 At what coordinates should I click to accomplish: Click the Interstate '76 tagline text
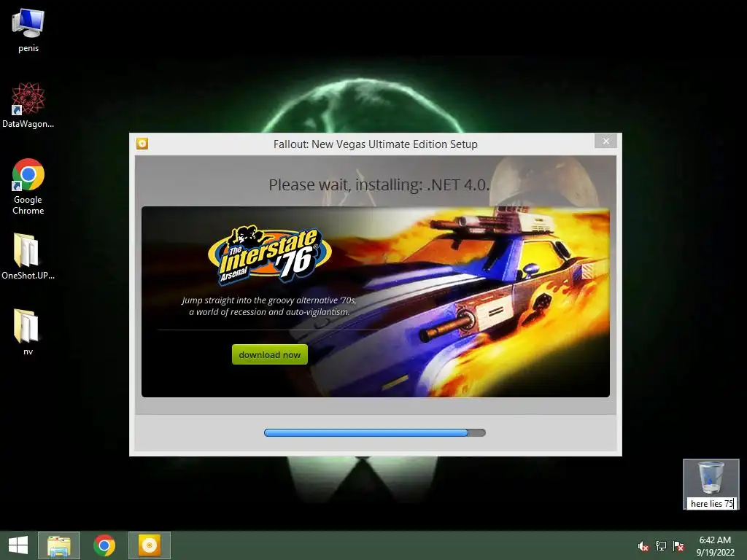pyautogui.click(x=269, y=306)
